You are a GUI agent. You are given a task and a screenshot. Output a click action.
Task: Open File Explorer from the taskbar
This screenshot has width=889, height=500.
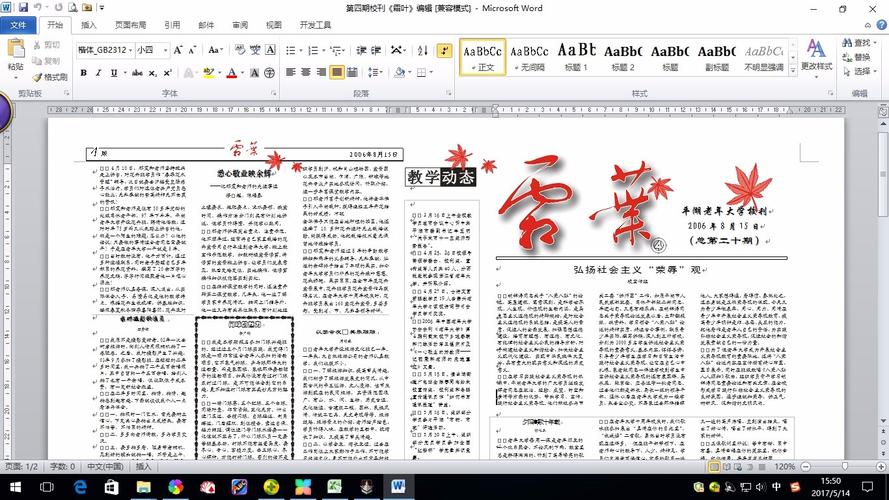(x=143, y=486)
